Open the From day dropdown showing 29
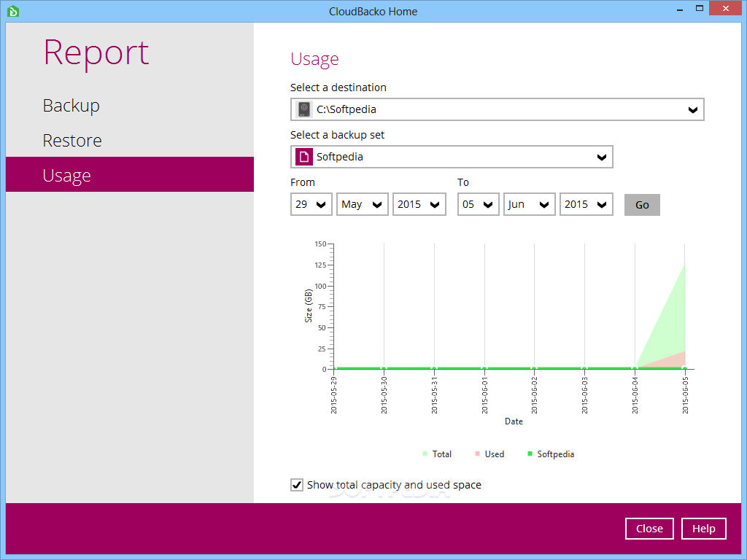The width and height of the screenshot is (747, 560). pos(311,204)
